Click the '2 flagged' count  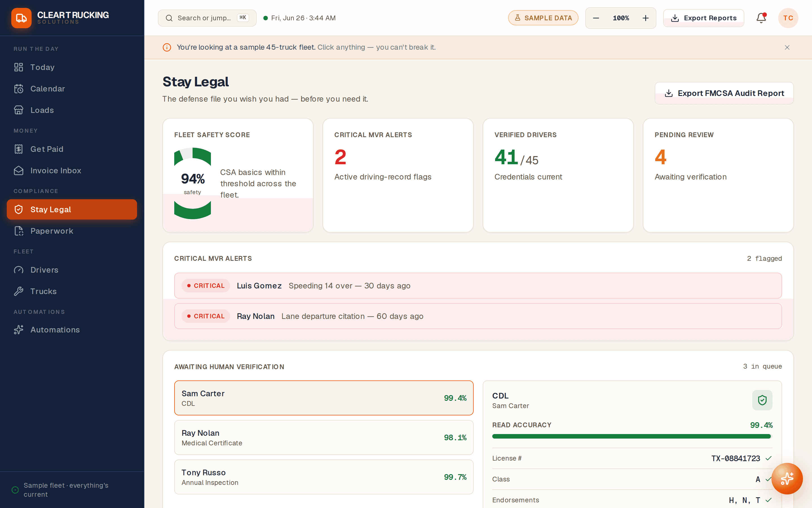(764, 258)
